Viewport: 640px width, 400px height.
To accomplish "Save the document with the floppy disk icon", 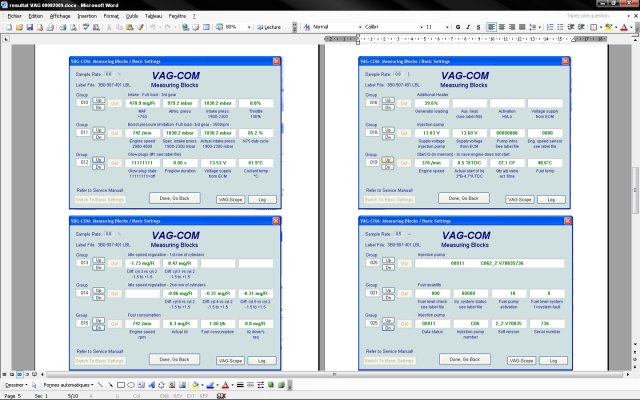I will (x=29, y=27).
